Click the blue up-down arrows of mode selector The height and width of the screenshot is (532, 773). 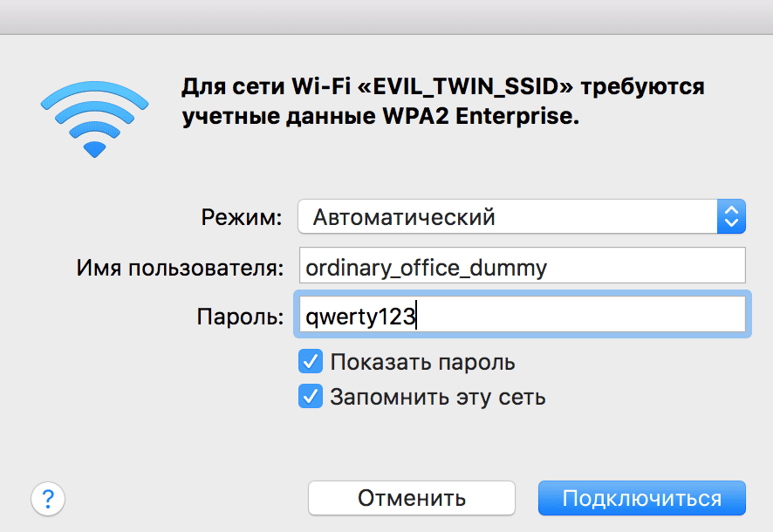tap(730, 216)
